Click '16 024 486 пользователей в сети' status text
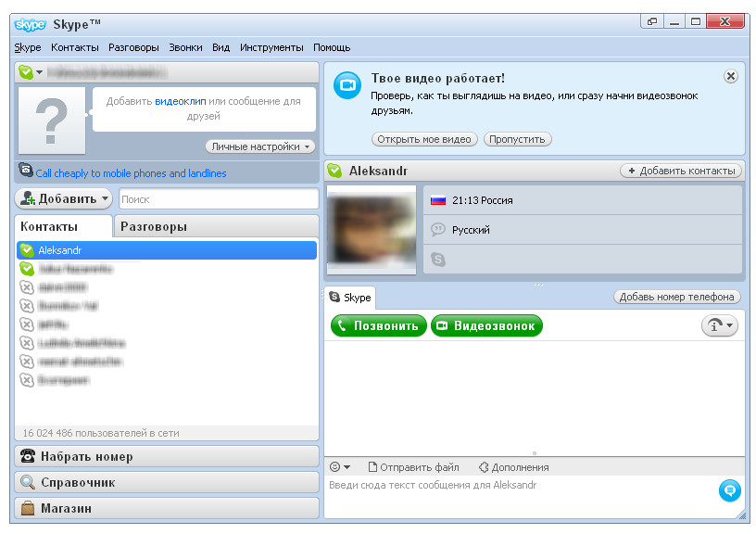This screenshot has height=534, width=756. [101, 433]
